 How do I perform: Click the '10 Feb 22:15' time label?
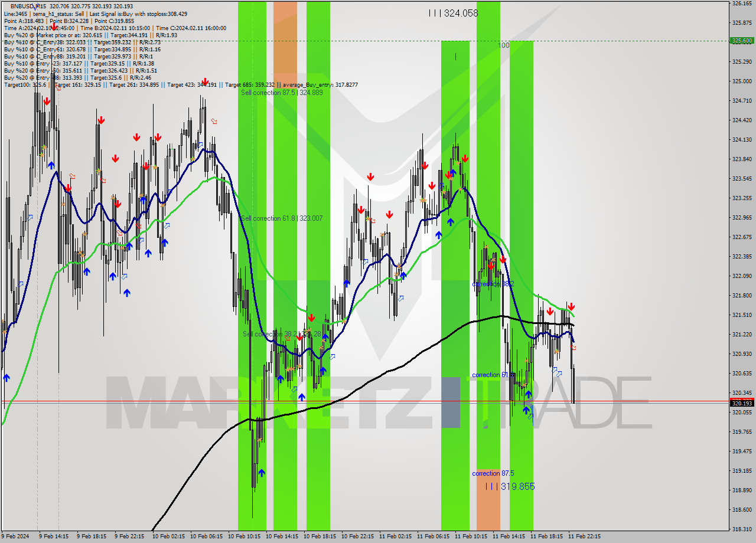point(357,537)
